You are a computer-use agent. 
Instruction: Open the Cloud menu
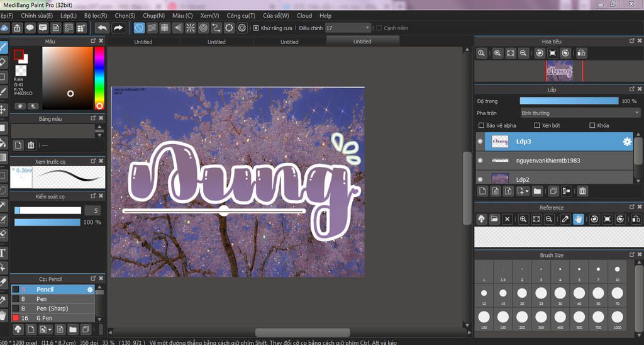pyautogui.click(x=304, y=16)
